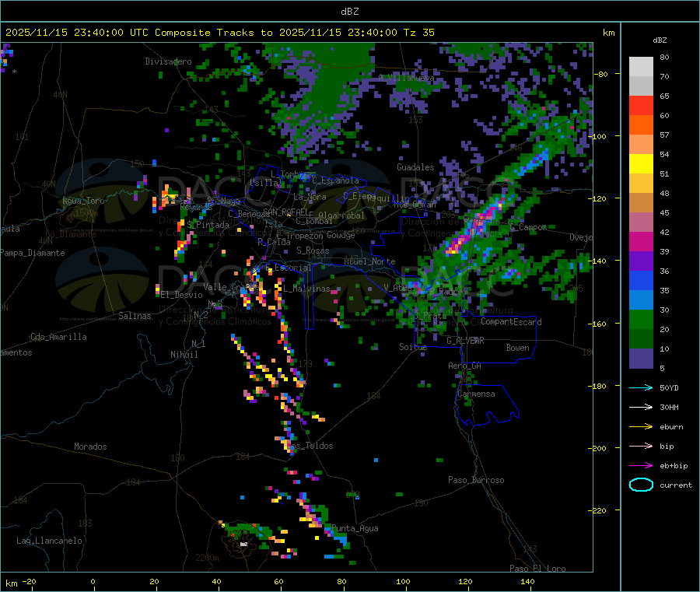Pick the slate purple swatch between 10 and 5
The height and width of the screenshot is (592, 700).
[641, 359]
